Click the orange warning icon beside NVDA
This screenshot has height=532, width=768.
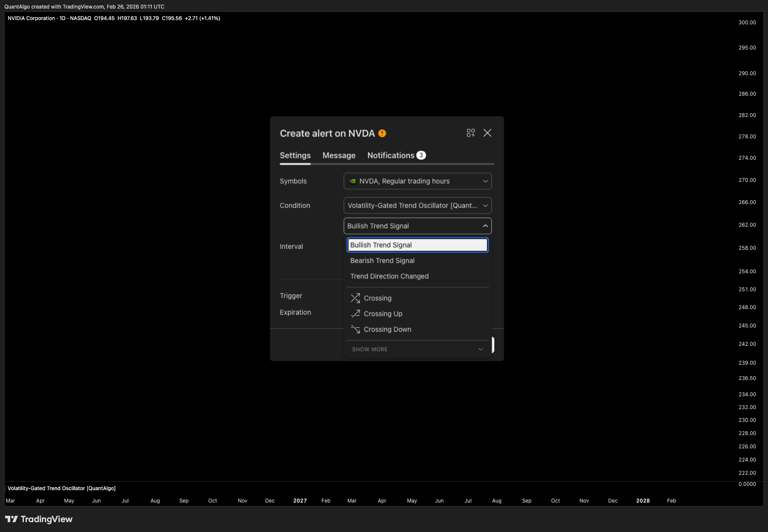tap(382, 133)
